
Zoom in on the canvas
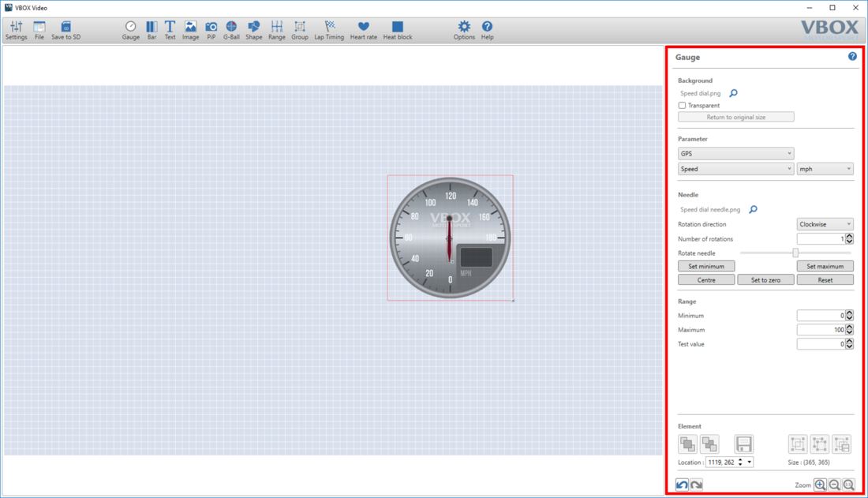tap(820, 485)
